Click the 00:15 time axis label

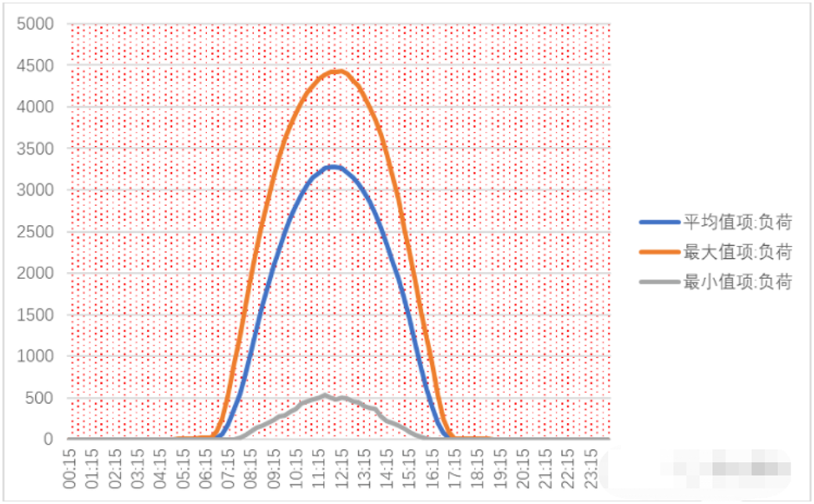[x=69, y=469]
